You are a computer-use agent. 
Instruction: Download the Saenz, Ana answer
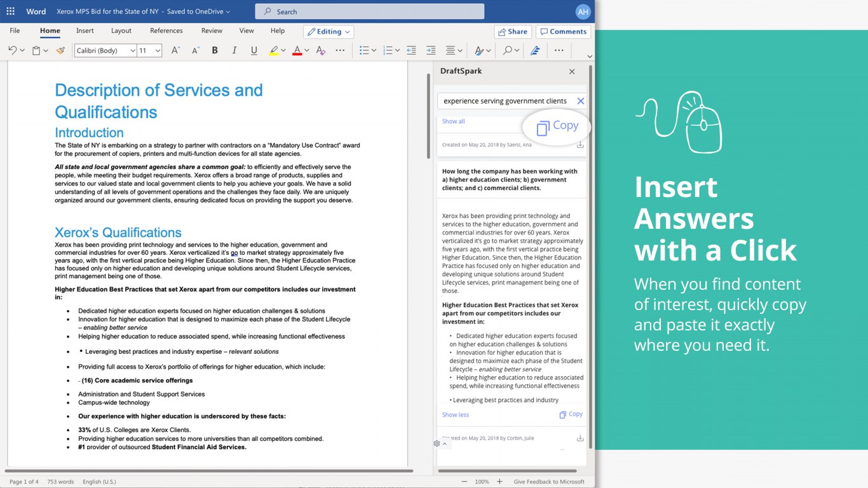(580, 145)
